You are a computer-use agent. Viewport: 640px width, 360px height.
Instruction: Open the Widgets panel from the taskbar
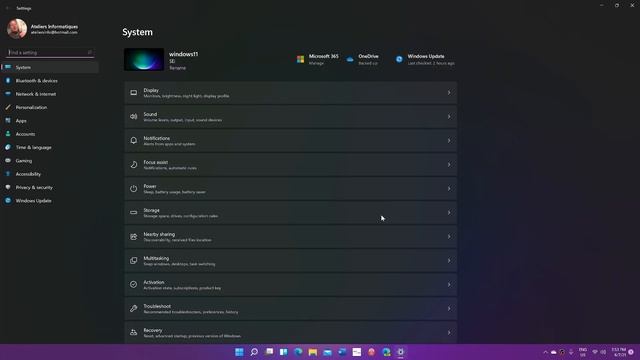click(x=284, y=352)
